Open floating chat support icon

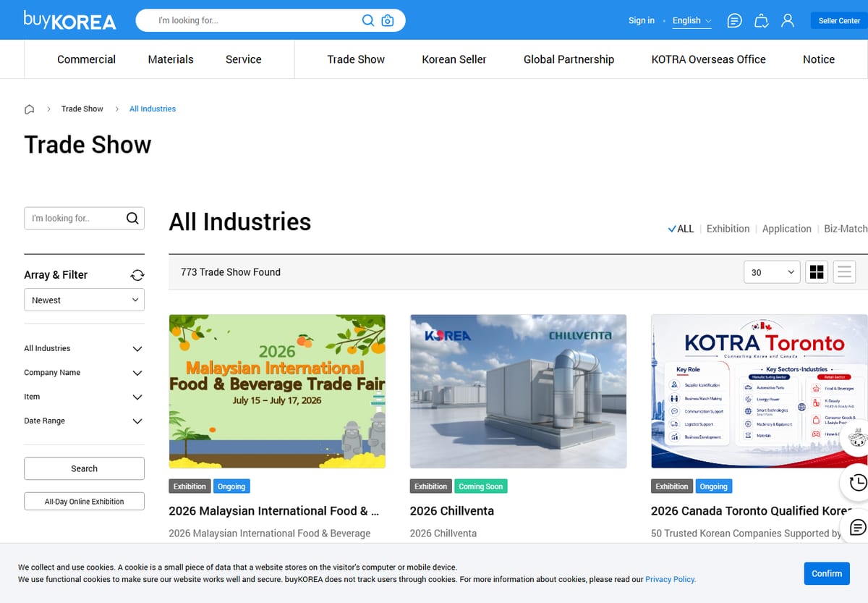tap(856, 527)
